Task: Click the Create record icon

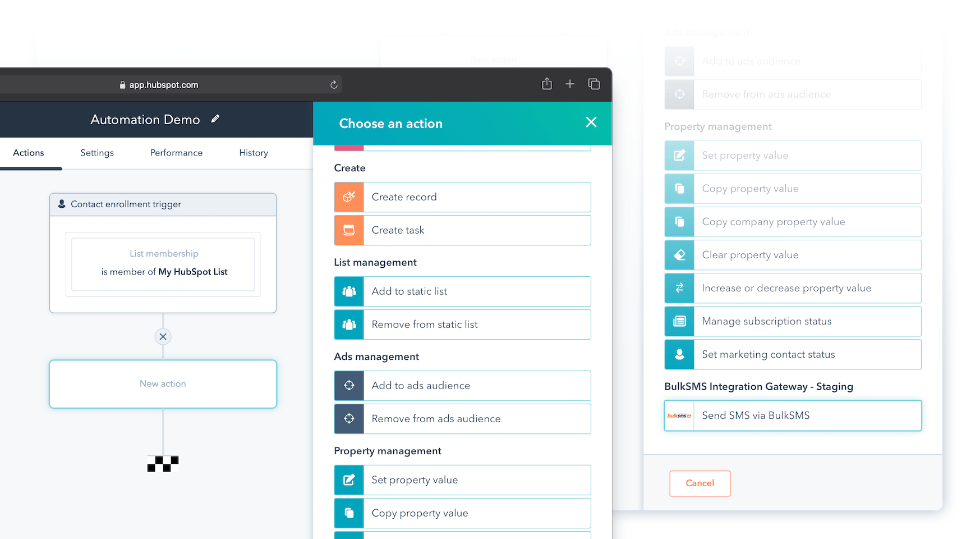Action: [x=349, y=197]
